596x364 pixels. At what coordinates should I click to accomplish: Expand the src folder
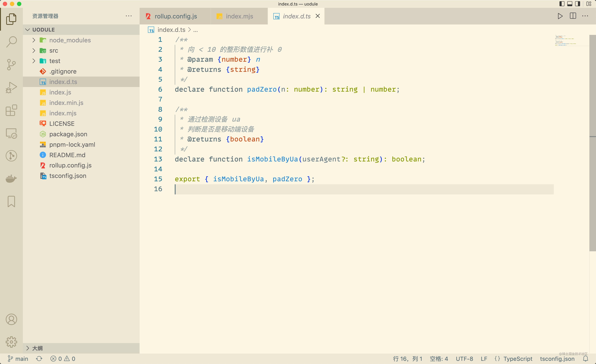(x=34, y=51)
